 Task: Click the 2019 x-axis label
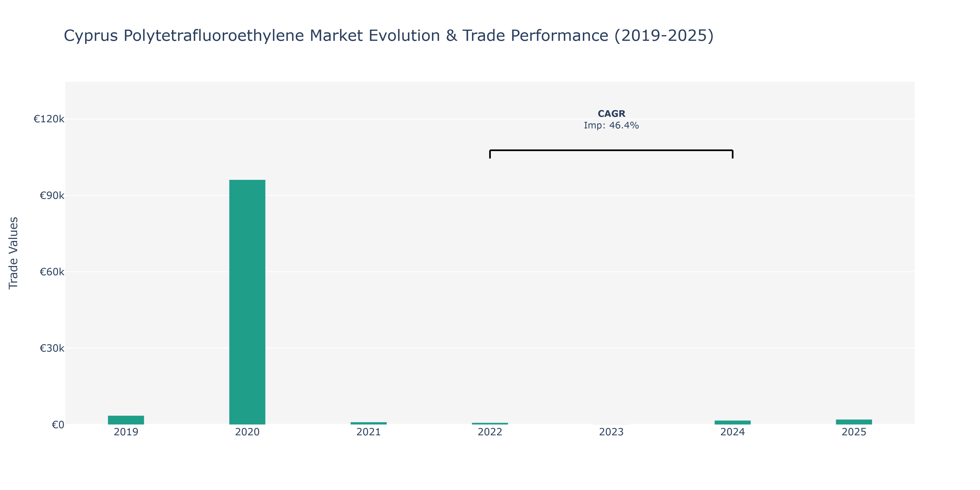click(126, 432)
